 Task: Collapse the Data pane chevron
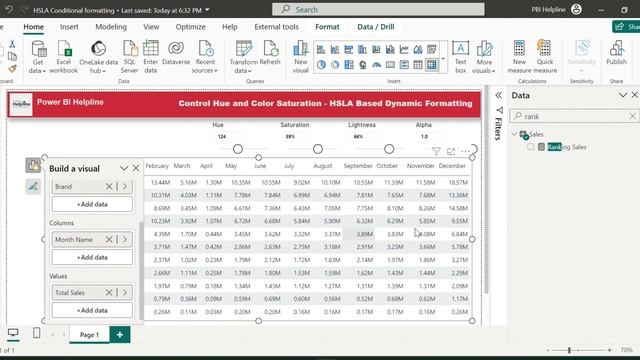click(622, 95)
